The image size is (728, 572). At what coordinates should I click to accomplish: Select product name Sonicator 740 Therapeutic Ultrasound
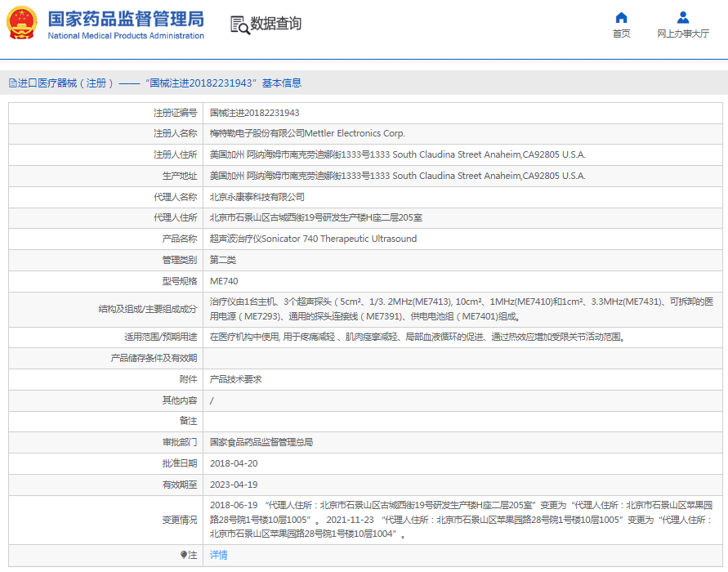pos(339,239)
